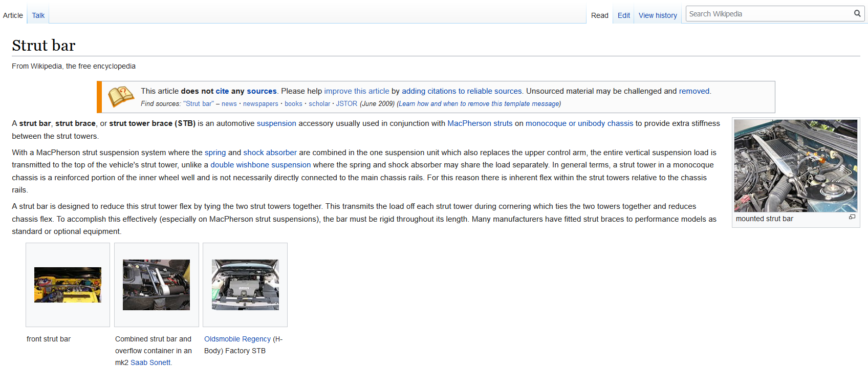This screenshot has width=868, height=386.
Task: Open the "Strut bar" find sources link
Action: click(199, 104)
